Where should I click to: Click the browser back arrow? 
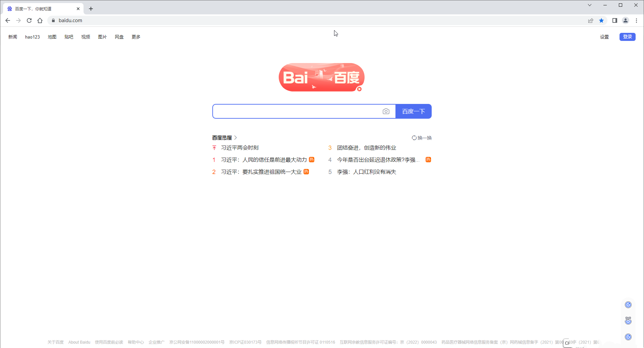[8, 20]
